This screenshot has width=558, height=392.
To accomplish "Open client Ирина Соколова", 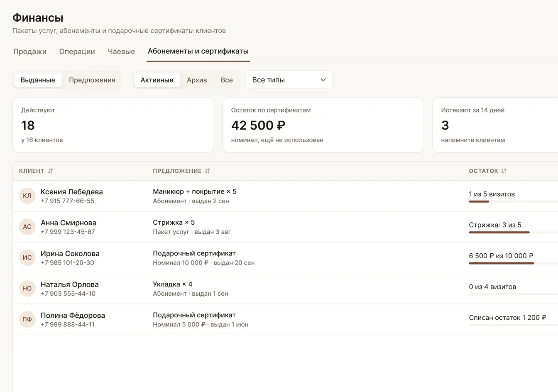I will 70,253.
